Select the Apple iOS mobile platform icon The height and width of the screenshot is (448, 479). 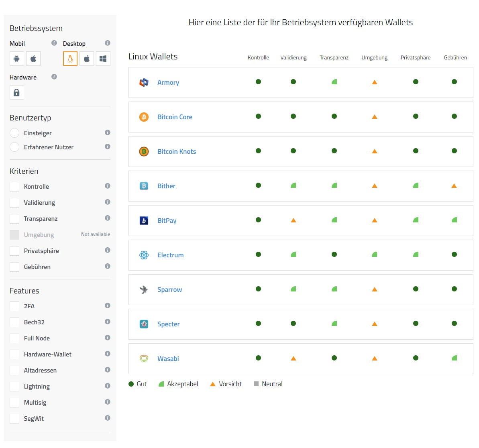[33, 59]
